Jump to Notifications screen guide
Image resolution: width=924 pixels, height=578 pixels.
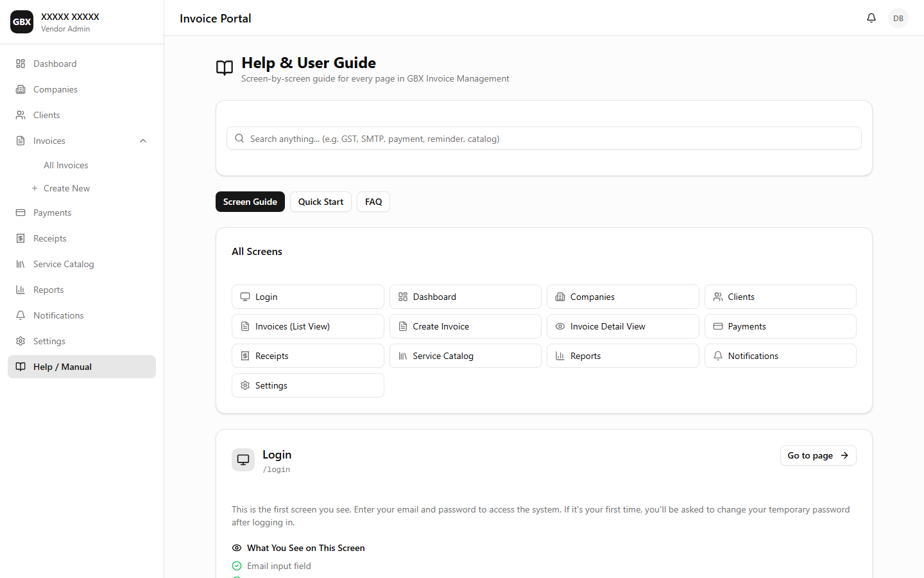[780, 356]
